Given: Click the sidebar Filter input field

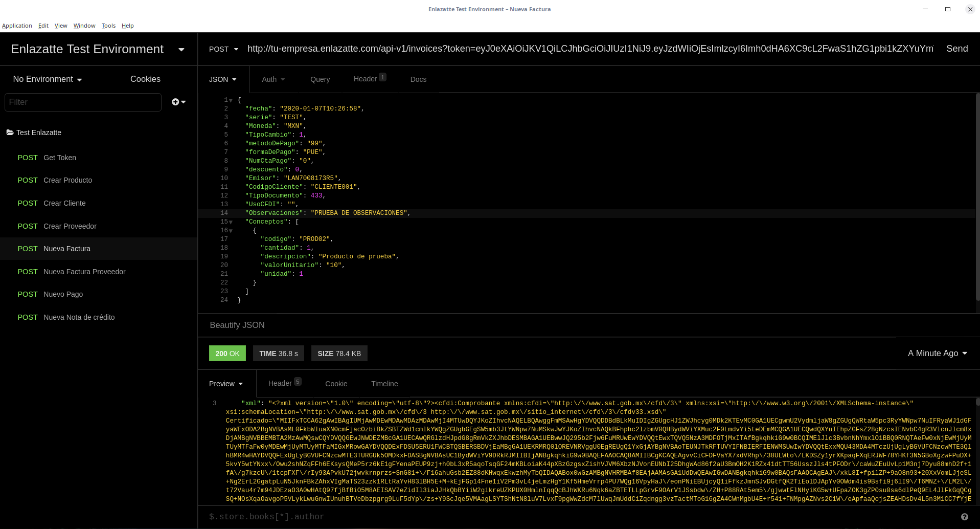Looking at the screenshot, I should coord(83,102).
